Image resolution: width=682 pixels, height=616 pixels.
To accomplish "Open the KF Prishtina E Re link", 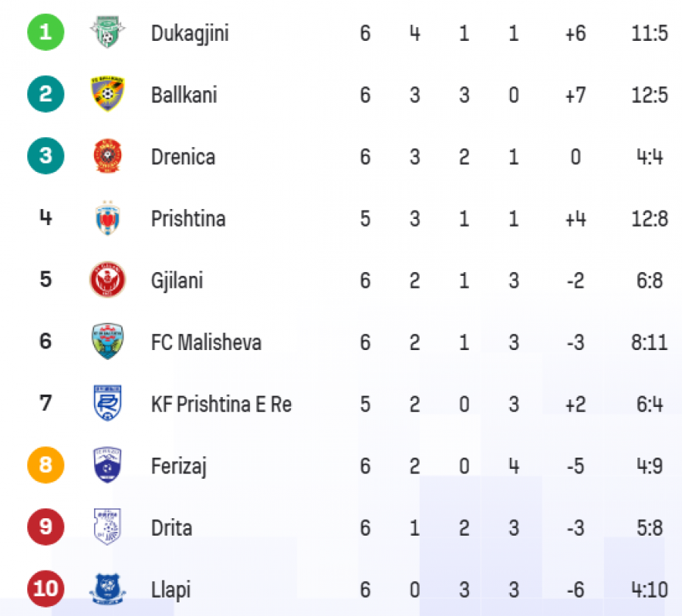I will click(x=221, y=404).
